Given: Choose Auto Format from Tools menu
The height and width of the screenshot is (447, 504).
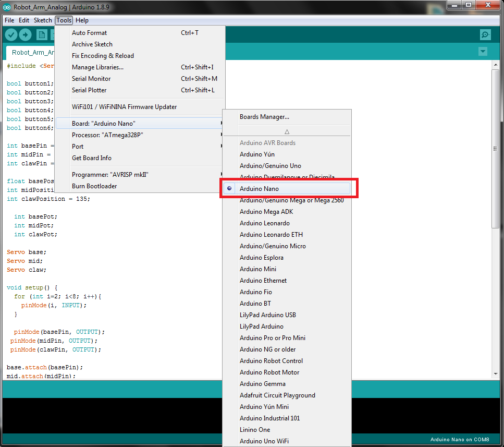Looking at the screenshot, I should (x=140, y=33).
